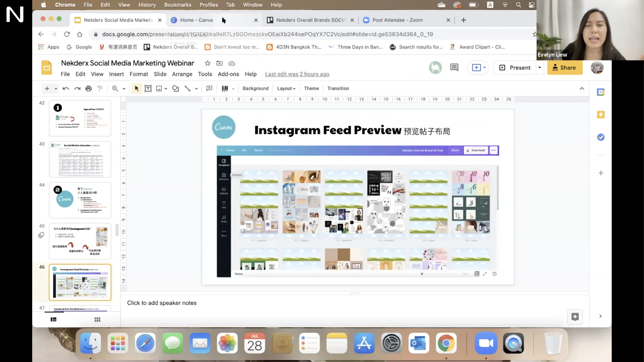Click the paint format icon
Viewport: 644px width, 362px height.
(x=100, y=88)
